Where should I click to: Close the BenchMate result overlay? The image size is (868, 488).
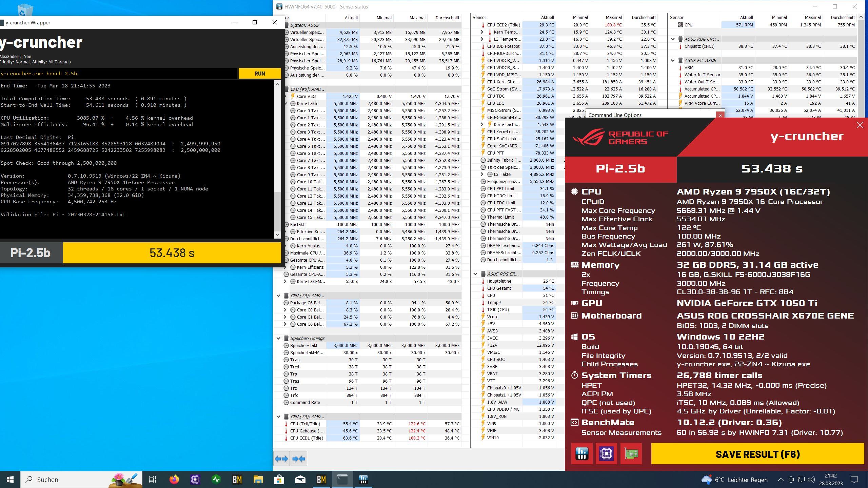click(x=860, y=125)
